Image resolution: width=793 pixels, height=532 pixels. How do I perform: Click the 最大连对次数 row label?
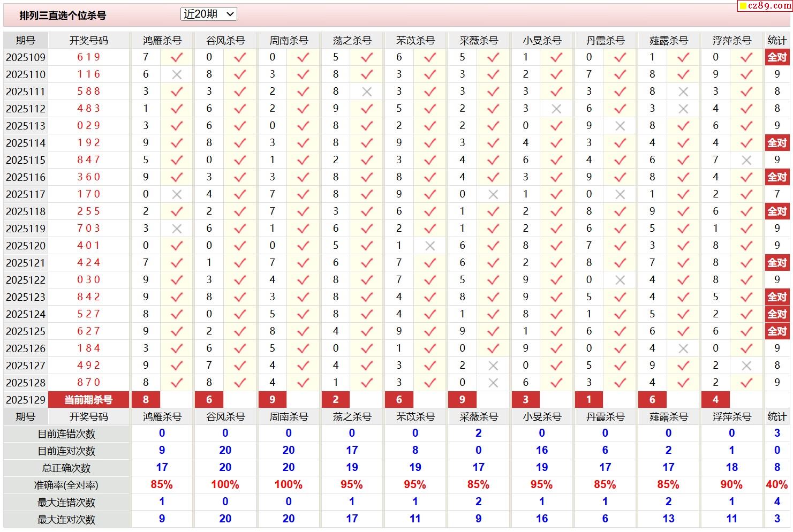66,520
